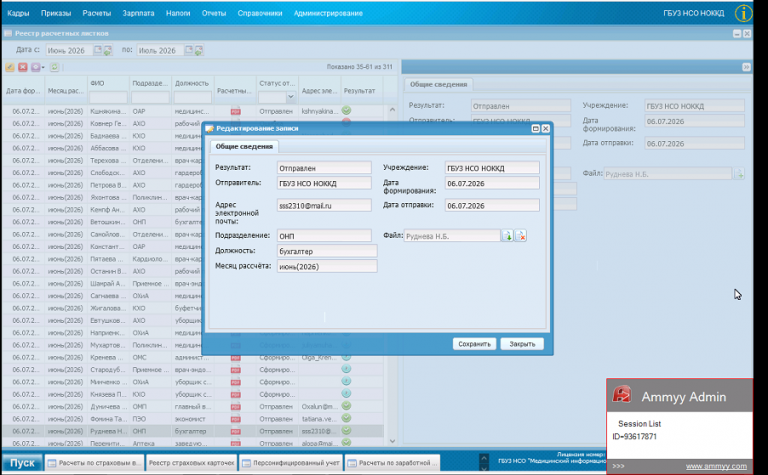Download the attached file Руднева Н.Б.

tap(507, 236)
